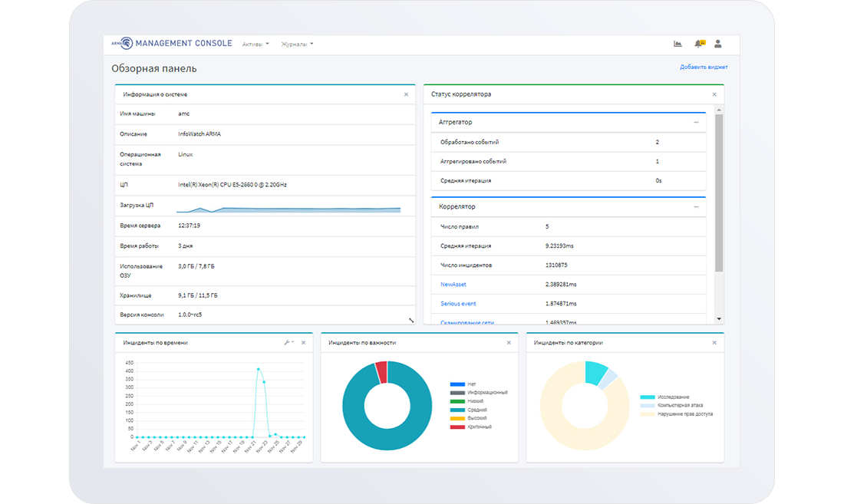Click the ARMA Management Console logo
Image resolution: width=844 pixels, height=504 pixels.
(x=172, y=44)
